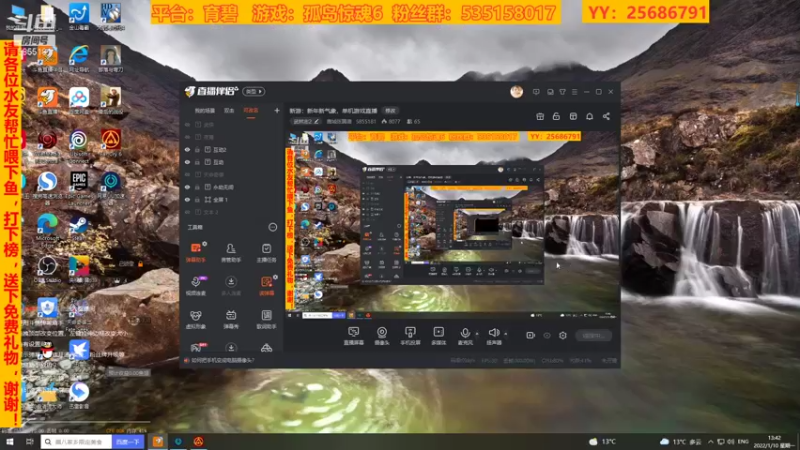
Task: Click 修改 to edit stream title
Action: point(390,111)
